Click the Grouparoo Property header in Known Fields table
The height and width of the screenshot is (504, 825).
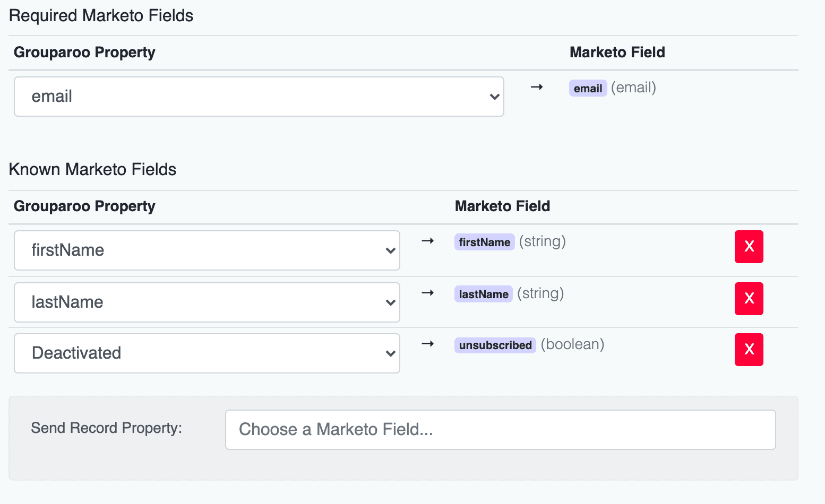point(84,206)
